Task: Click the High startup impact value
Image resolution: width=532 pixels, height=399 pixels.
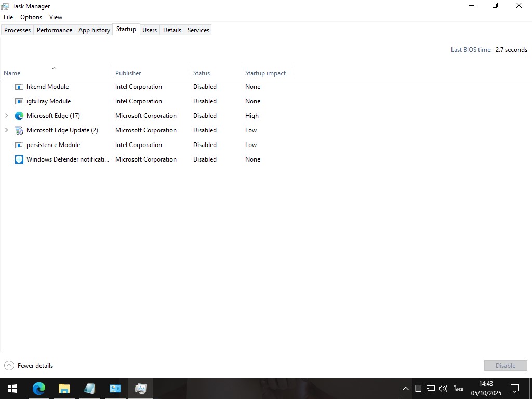Action: [252, 116]
